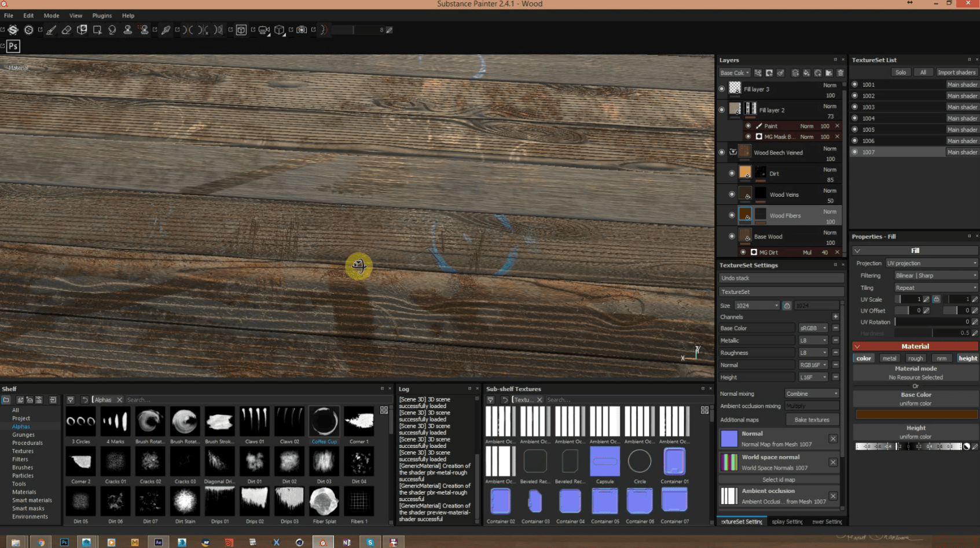This screenshot has width=980, height=548.
Task: Select the Material Picker eyedropper tool
Action: [x=166, y=30]
